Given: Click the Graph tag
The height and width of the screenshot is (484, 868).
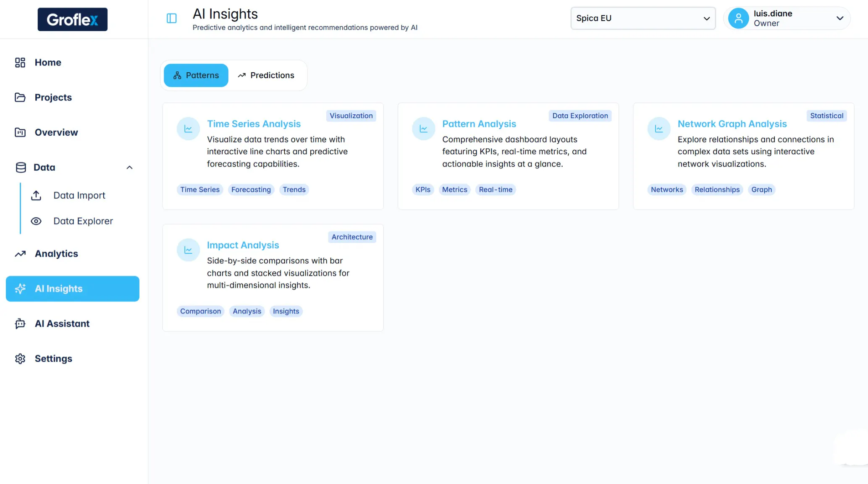Looking at the screenshot, I should [x=761, y=189].
